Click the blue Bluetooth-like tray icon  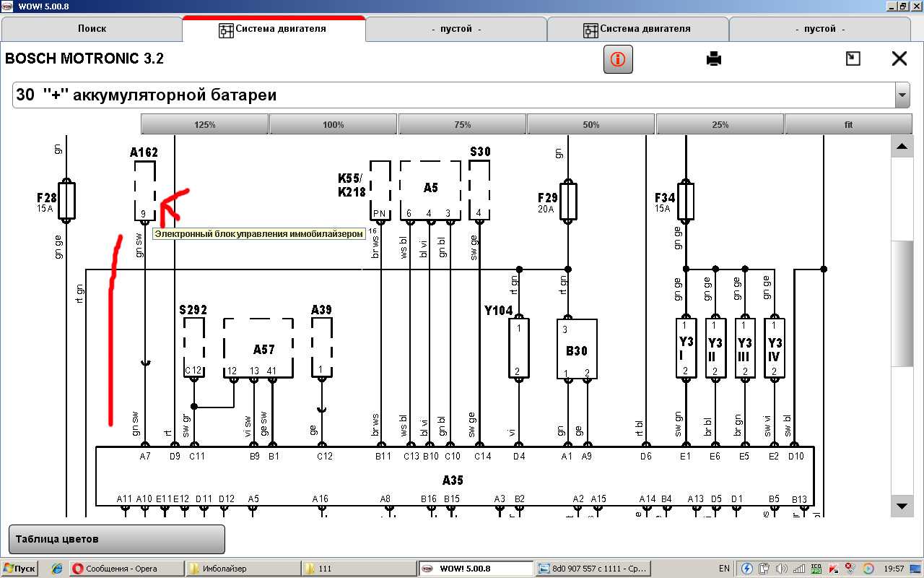coord(747,569)
